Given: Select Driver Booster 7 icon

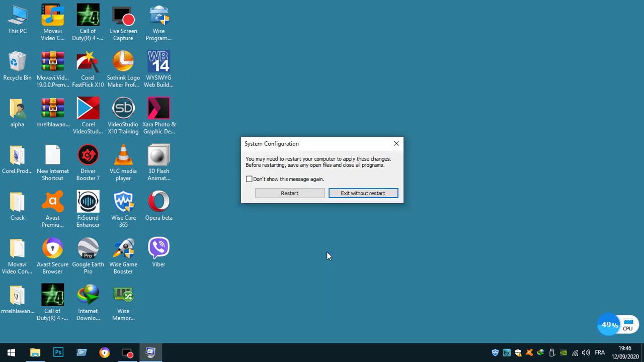Looking at the screenshot, I should point(88,163).
